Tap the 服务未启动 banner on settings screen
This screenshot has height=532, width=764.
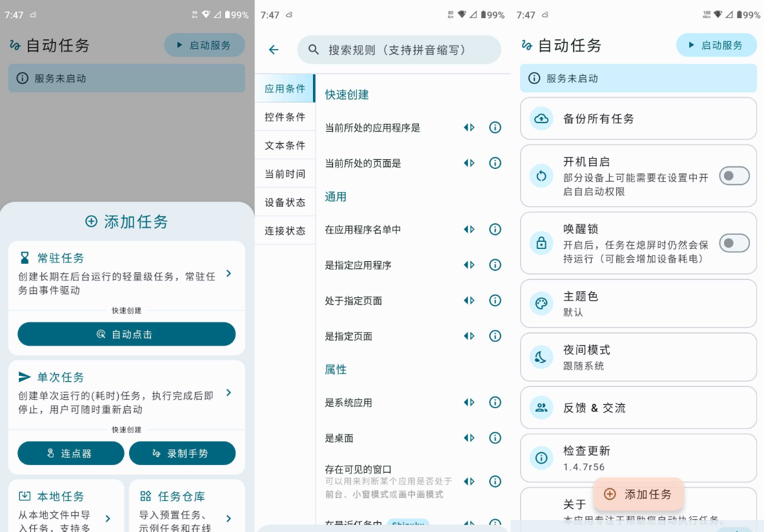638,79
